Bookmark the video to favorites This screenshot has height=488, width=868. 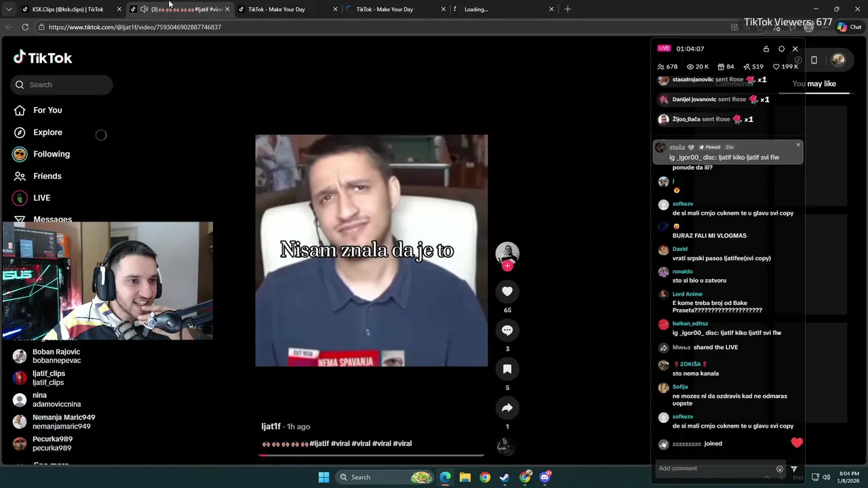coord(507,369)
